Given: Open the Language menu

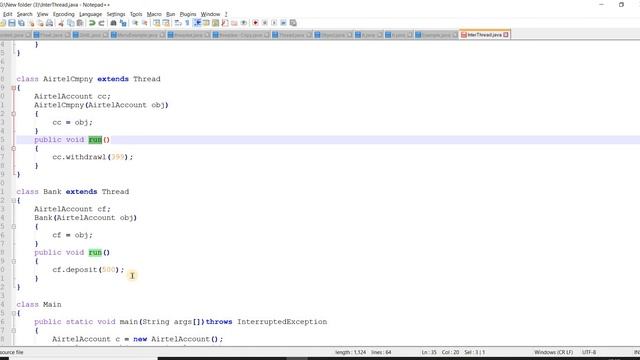Looking at the screenshot, I should (91, 14).
